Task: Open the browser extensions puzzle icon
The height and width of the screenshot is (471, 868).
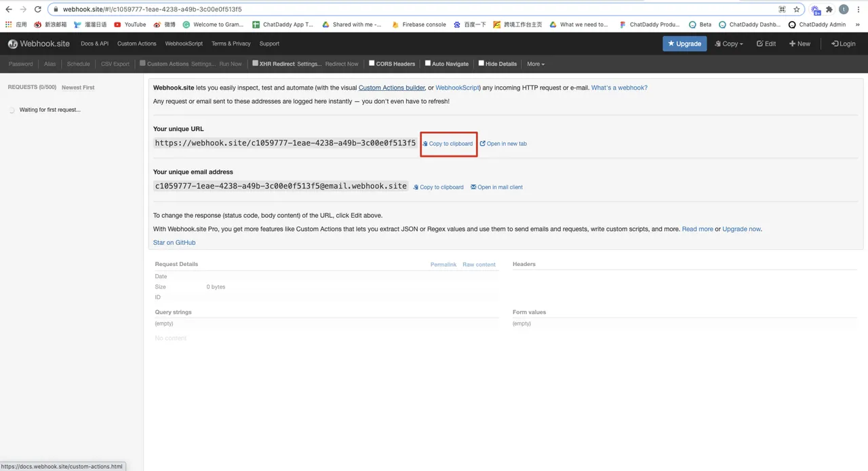Action: tap(829, 10)
